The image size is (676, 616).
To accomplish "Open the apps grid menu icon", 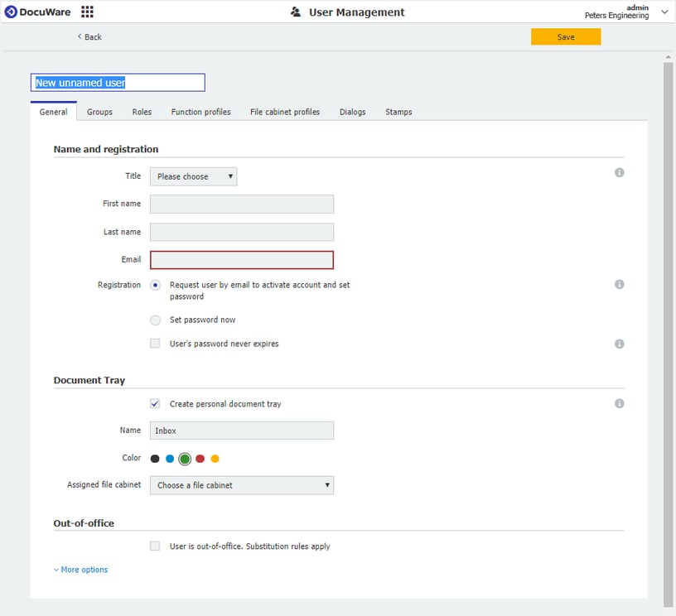I will coord(87,12).
